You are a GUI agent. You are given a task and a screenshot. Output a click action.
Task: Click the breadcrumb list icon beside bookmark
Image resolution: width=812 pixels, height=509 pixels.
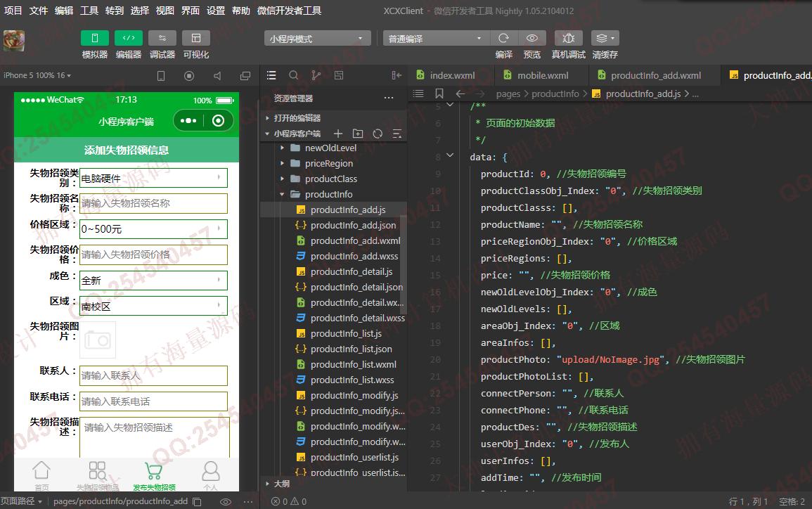tap(418, 94)
